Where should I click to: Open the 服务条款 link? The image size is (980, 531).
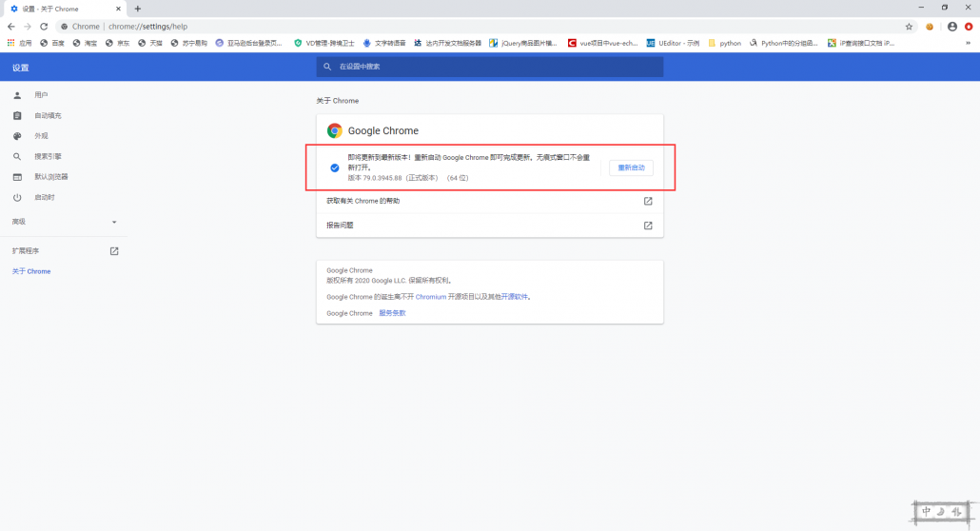tap(392, 313)
